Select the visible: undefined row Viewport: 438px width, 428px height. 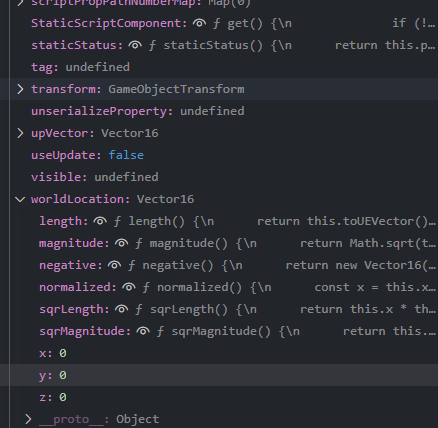(x=219, y=177)
